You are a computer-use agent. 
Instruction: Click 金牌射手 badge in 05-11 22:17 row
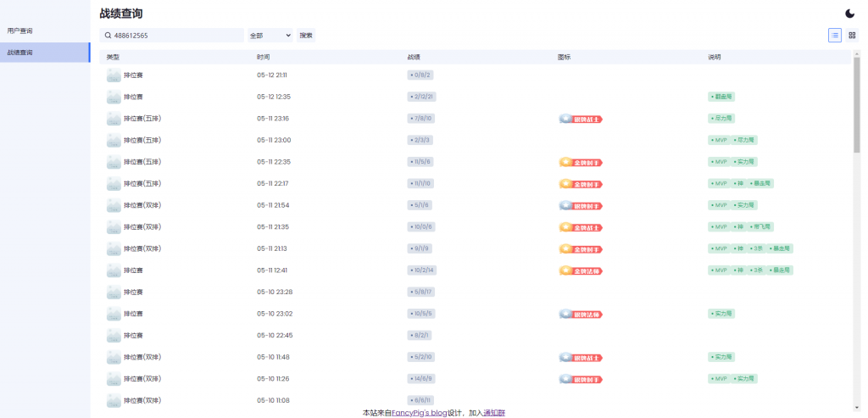580,184
